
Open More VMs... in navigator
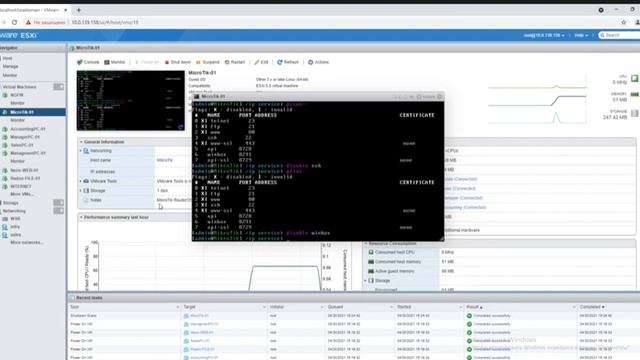(x=22, y=194)
